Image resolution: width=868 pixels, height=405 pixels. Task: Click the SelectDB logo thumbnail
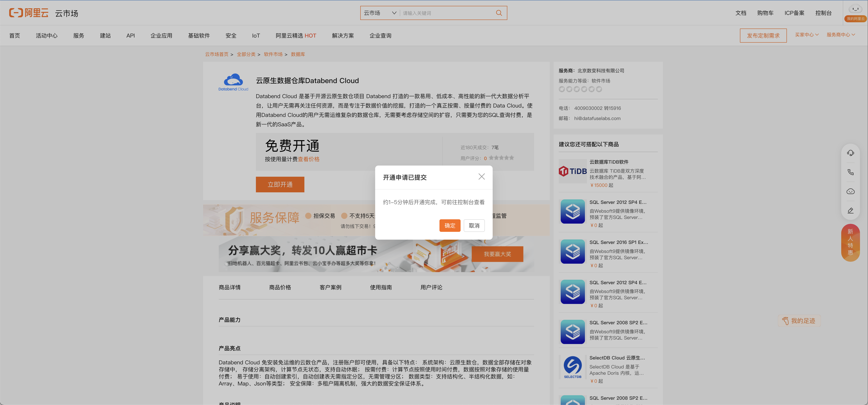pos(572,367)
